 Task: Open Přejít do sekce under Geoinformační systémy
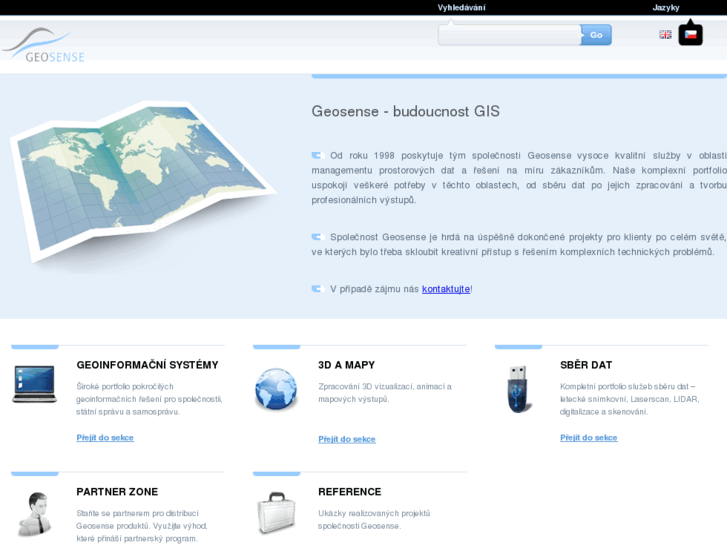(105, 437)
